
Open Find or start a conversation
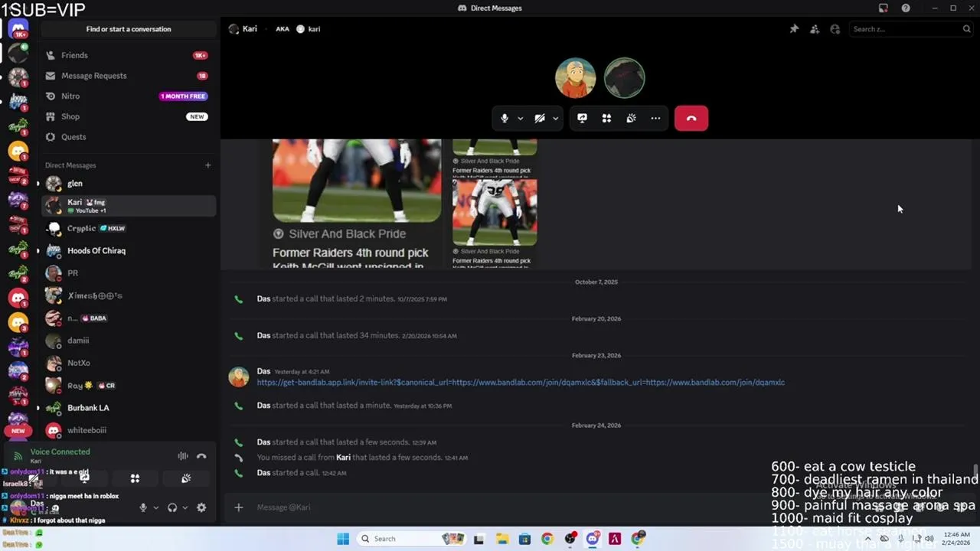click(x=129, y=29)
